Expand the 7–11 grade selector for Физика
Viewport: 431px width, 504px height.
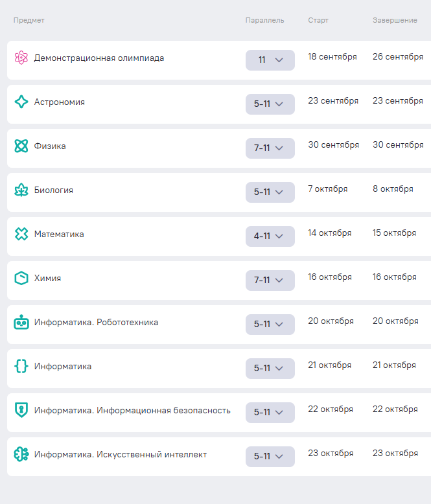tap(270, 148)
